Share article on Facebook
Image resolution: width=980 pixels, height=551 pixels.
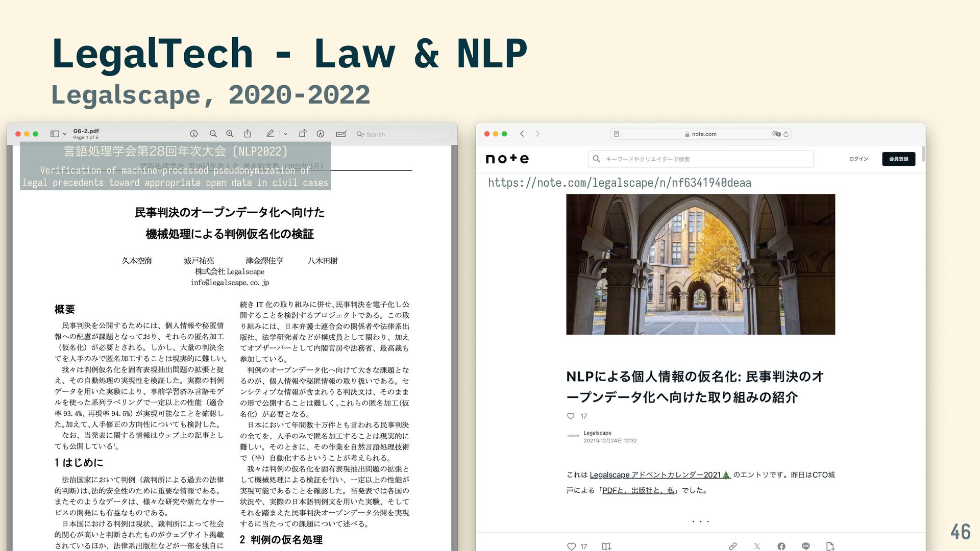pyautogui.click(x=781, y=546)
